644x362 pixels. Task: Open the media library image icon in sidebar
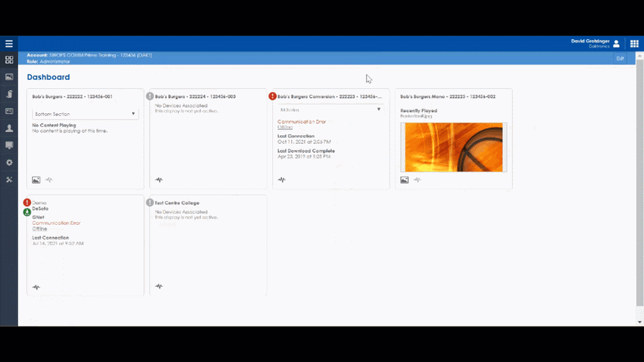pyautogui.click(x=9, y=77)
